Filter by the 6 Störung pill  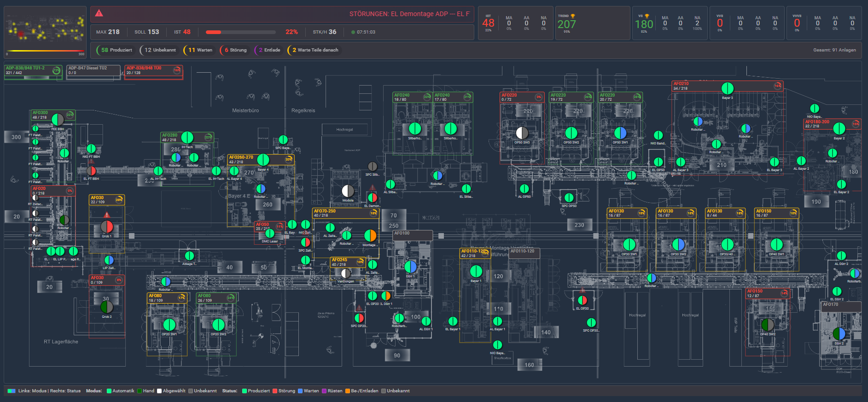(x=234, y=50)
